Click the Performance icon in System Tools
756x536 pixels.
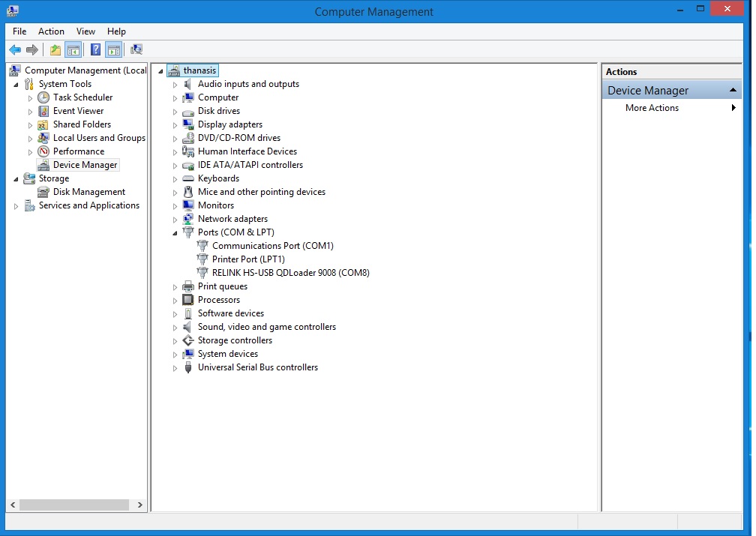click(43, 151)
